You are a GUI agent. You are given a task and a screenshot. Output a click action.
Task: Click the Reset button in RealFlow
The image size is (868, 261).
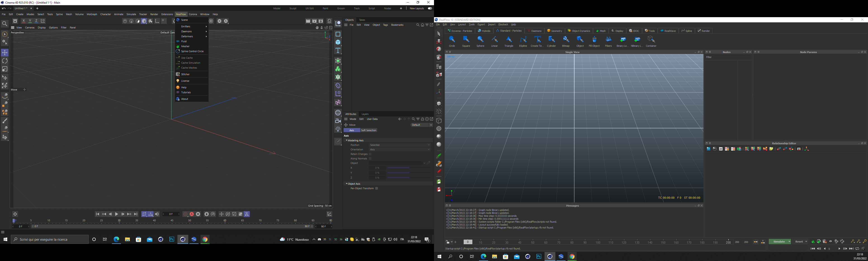799,242
